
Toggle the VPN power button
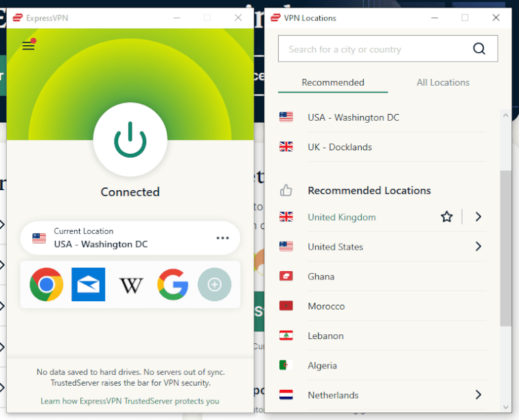pos(130,139)
